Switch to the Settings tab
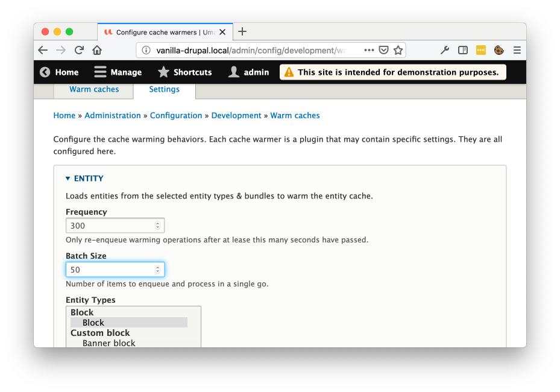560x392 pixels. click(165, 89)
